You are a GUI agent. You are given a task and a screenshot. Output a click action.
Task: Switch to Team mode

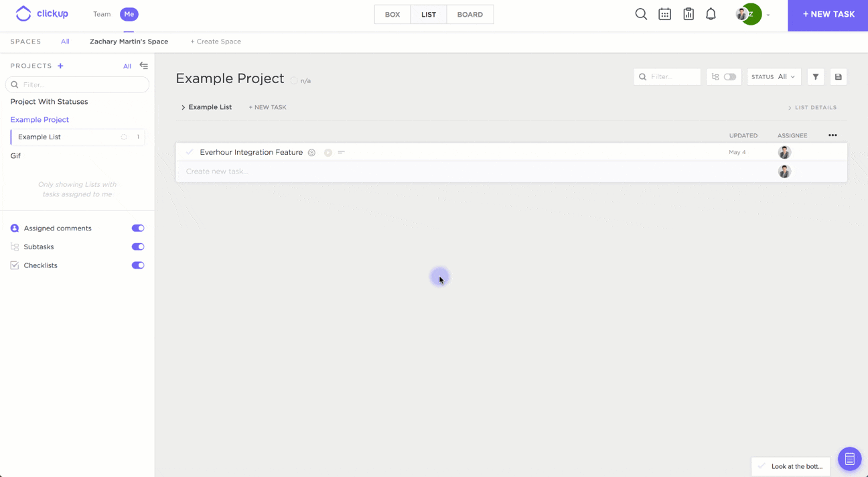click(102, 14)
